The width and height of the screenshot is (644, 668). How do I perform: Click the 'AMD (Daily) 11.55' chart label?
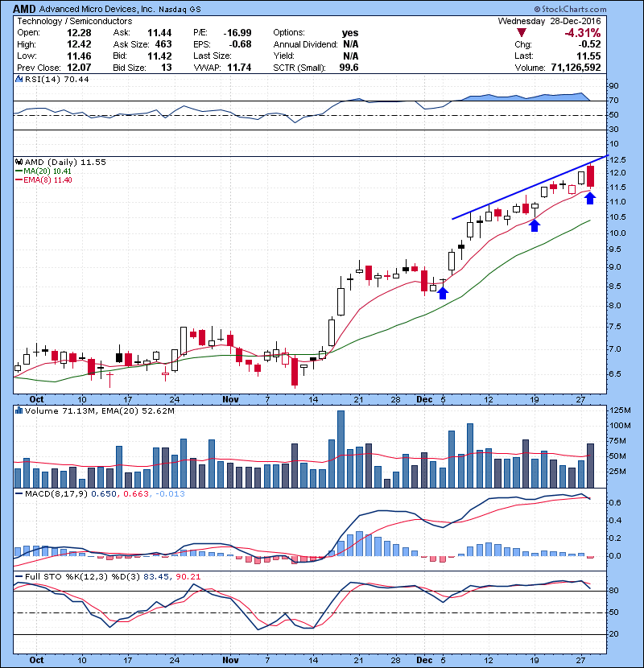coord(65,162)
